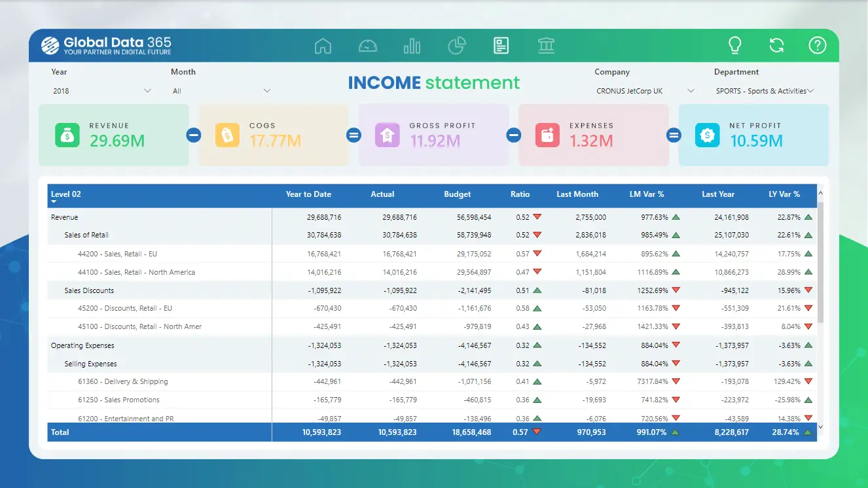This screenshot has width=868, height=488.
Task: Open the Month dropdown showing All
Action: click(221, 91)
